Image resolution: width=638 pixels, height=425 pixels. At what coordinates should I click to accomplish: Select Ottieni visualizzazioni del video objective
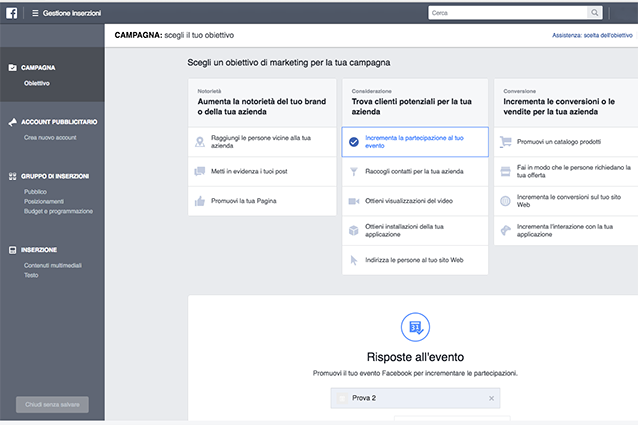[x=415, y=201]
